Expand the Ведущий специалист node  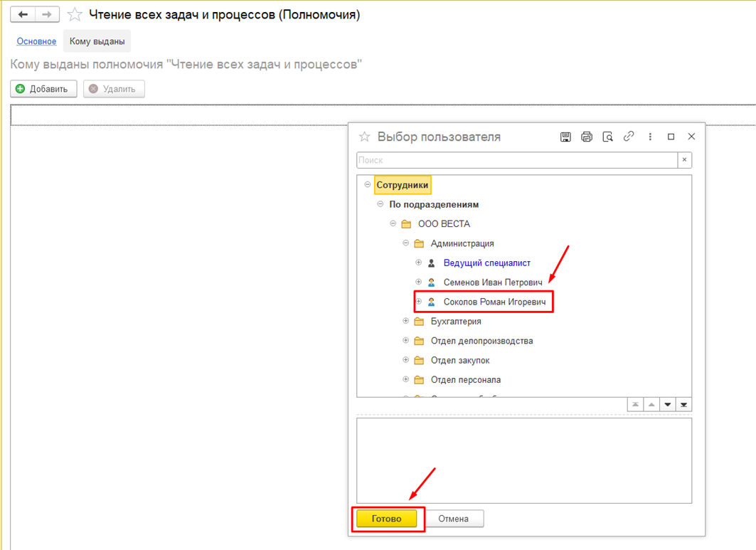[418, 263]
